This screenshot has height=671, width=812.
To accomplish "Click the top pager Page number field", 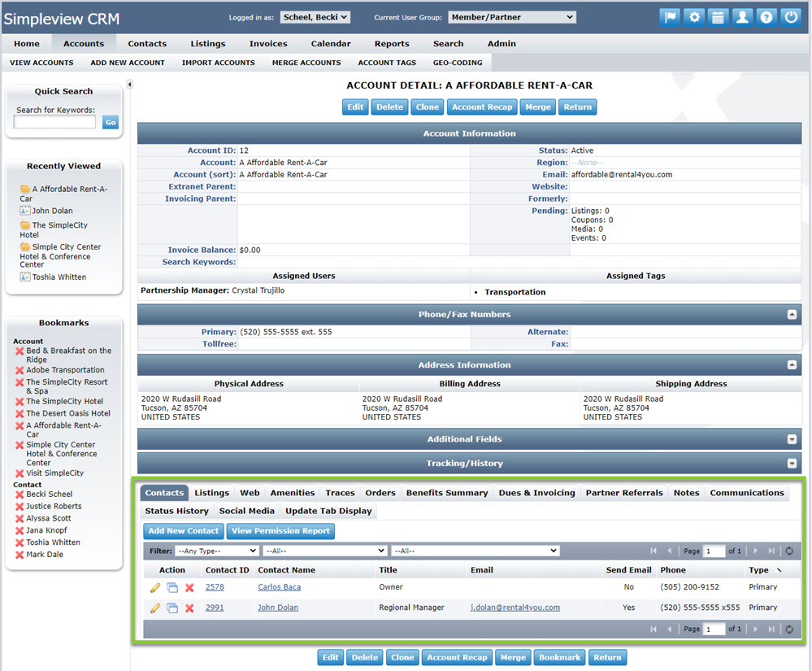I will (x=714, y=551).
